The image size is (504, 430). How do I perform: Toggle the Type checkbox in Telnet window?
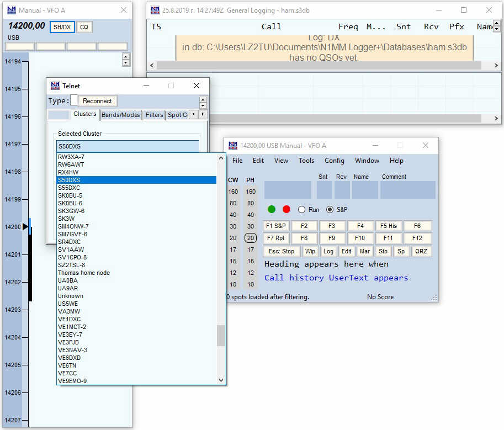pyautogui.click(x=74, y=100)
